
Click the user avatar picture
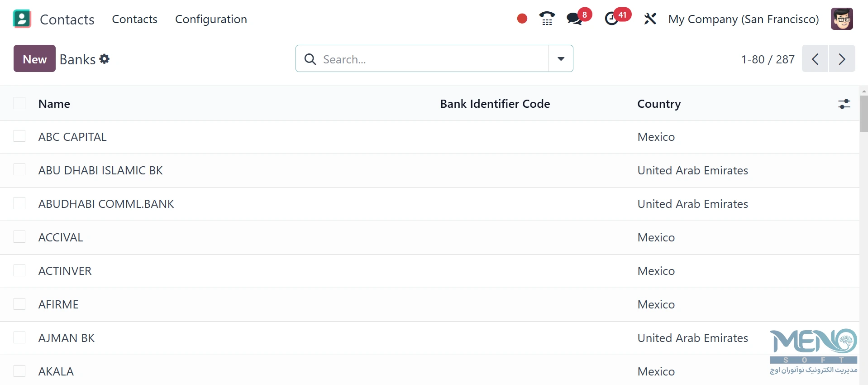842,19
